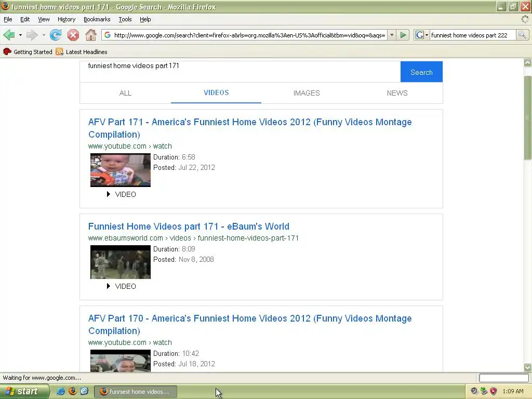
Task: Open the forward history dropdown arrow
Action: 44,35
